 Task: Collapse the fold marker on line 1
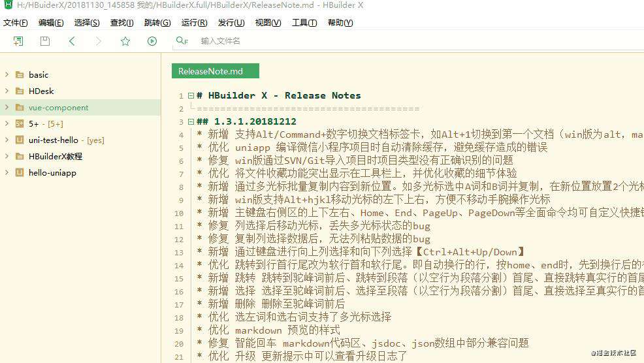(x=191, y=96)
